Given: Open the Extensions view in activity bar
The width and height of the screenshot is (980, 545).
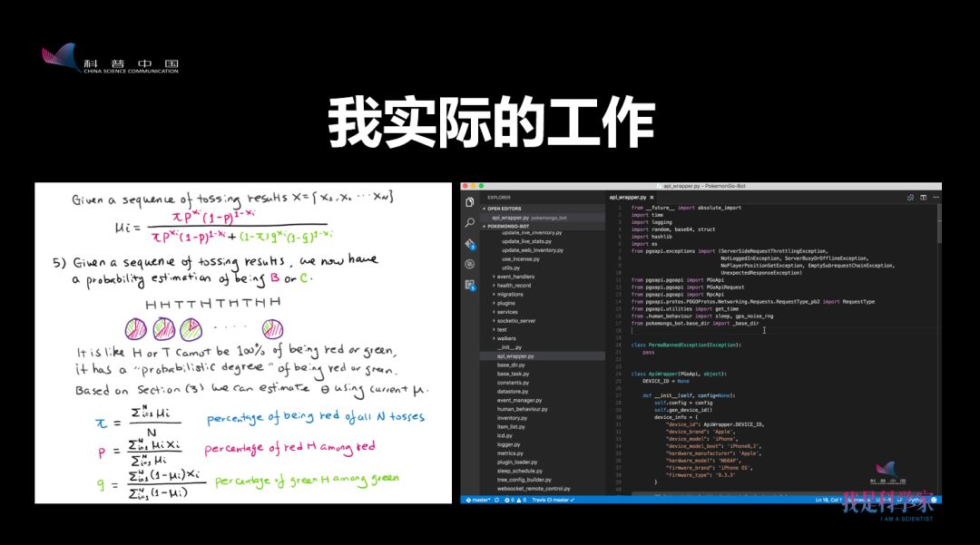Looking at the screenshot, I should point(470,286).
